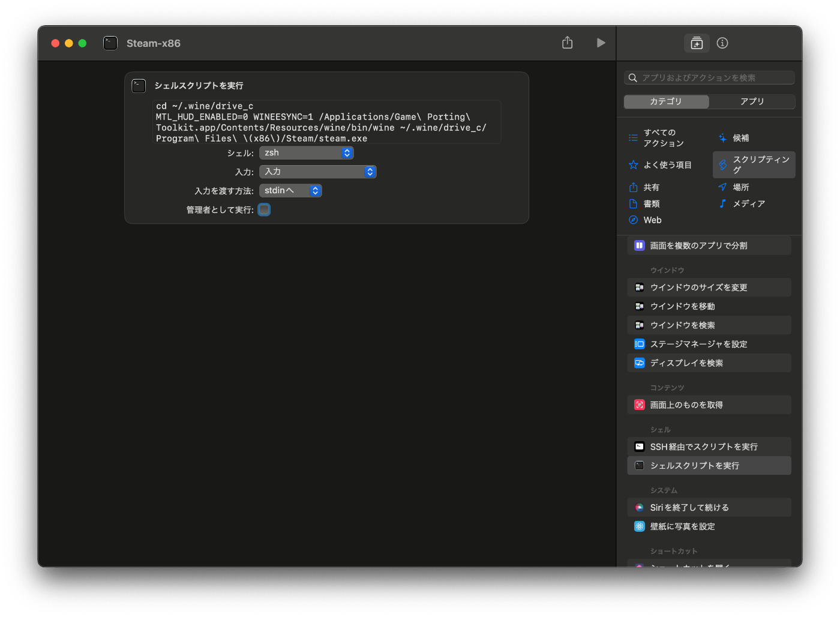The height and width of the screenshot is (617, 840).
Task: Click the magnifier icon in the search field
Action: (632, 78)
